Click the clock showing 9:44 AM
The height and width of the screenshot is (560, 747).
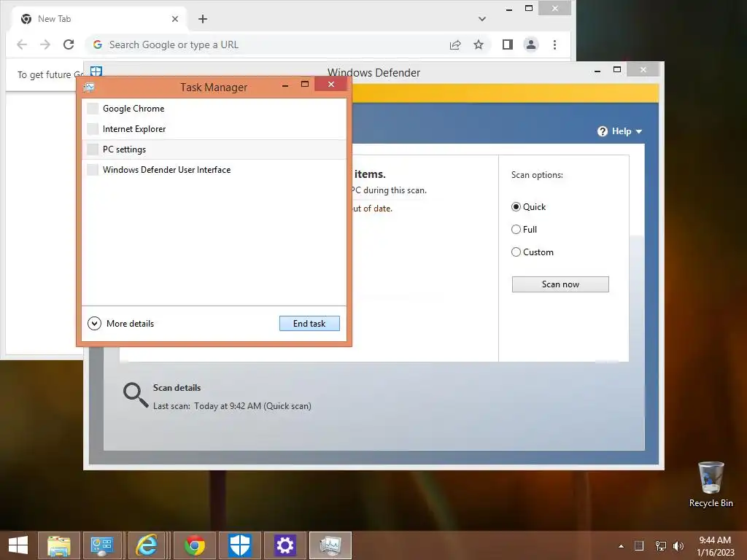click(715, 540)
